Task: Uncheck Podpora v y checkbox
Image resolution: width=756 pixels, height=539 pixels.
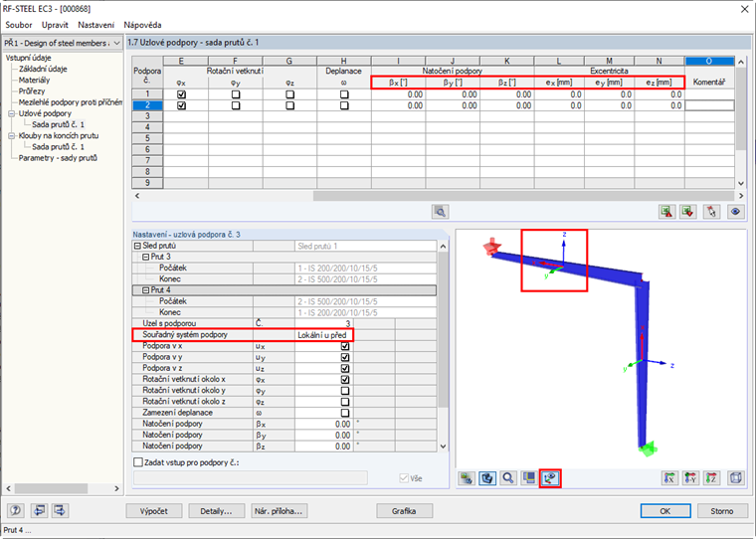Action: tap(345, 357)
